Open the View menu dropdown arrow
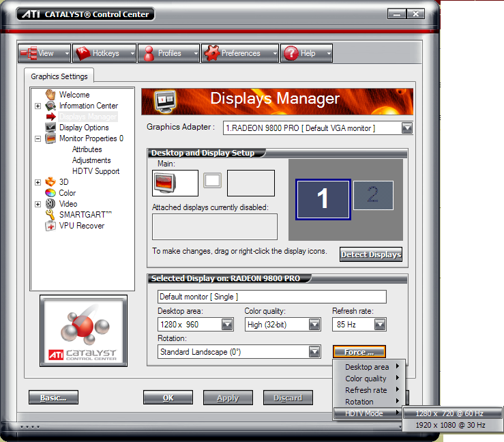Image resolution: width=504 pixels, height=442 pixels. click(67, 53)
